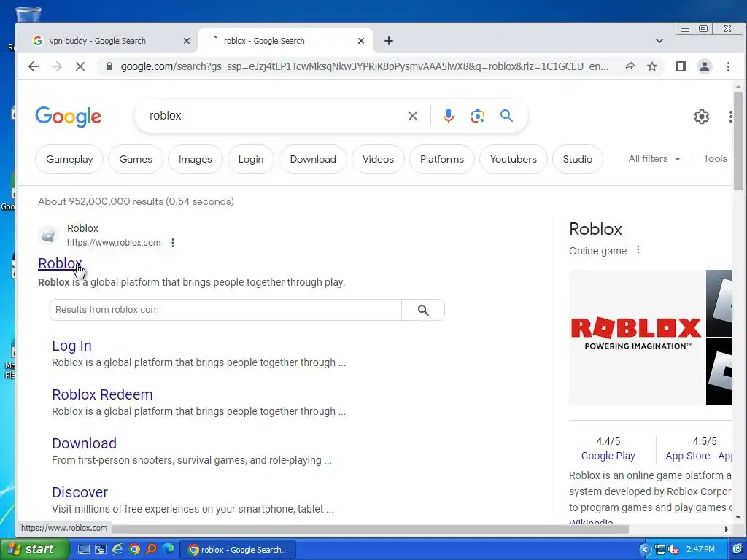747x560 pixels.
Task: Open the Windows start menu
Action: point(34,550)
